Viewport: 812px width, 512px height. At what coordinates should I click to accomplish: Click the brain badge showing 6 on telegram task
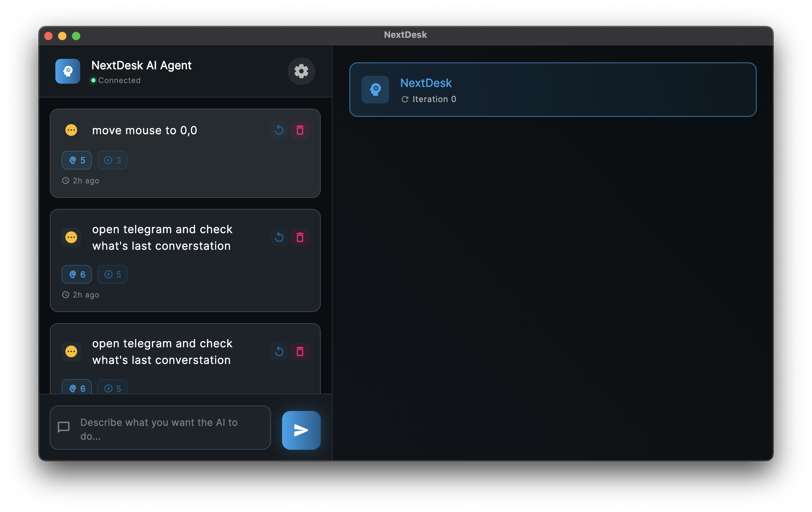[76, 274]
